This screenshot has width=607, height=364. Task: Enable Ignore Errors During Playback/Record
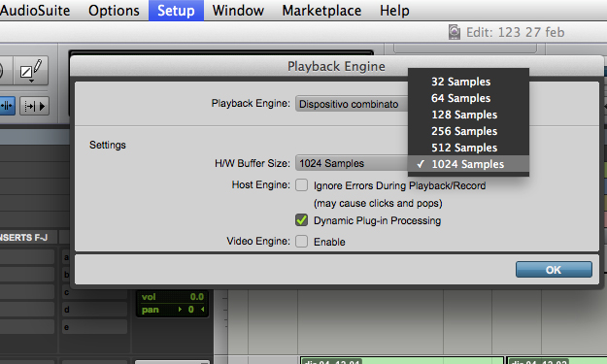(x=302, y=184)
